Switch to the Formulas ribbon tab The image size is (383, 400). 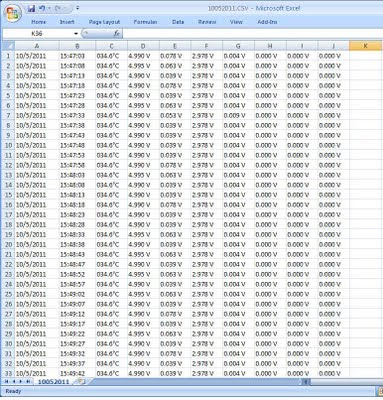point(145,22)
